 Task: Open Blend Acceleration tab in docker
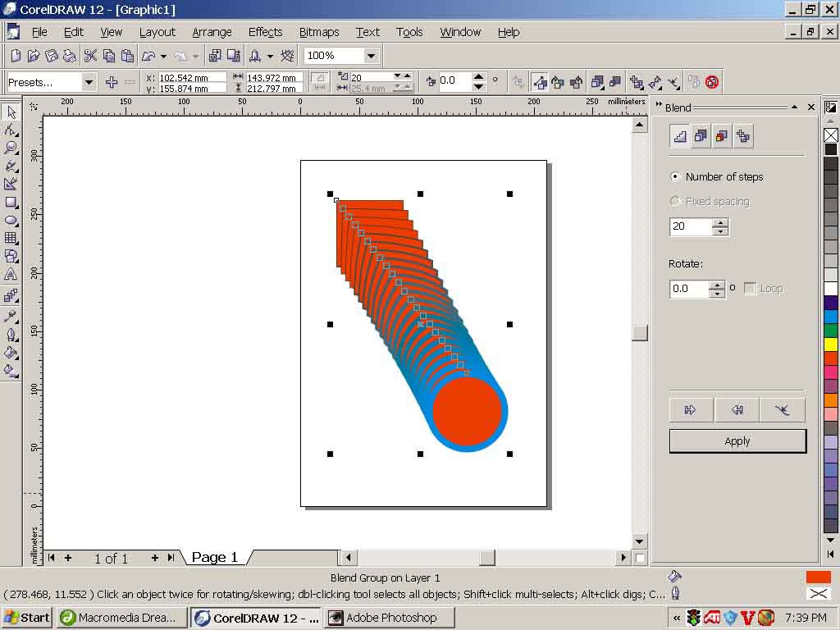[x=701, y=137]
